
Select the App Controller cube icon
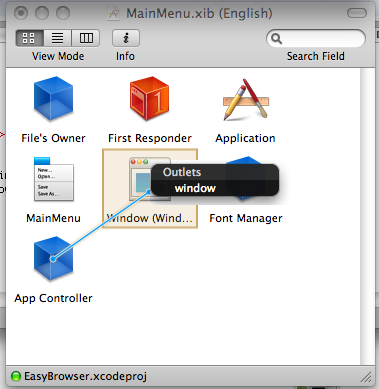click(53, 258)
